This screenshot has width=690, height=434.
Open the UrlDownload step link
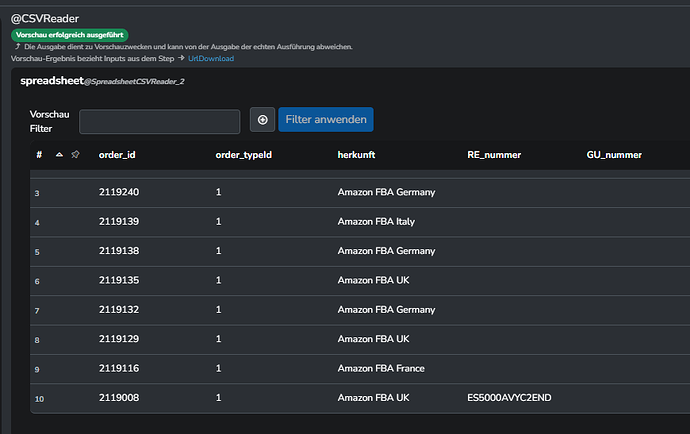211,59
